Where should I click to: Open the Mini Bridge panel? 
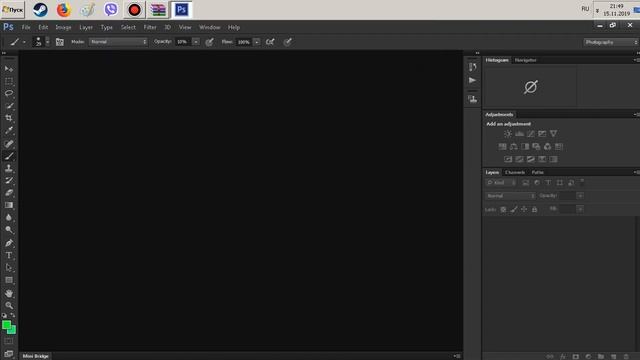pyautogui.click(x=36, y=356)
